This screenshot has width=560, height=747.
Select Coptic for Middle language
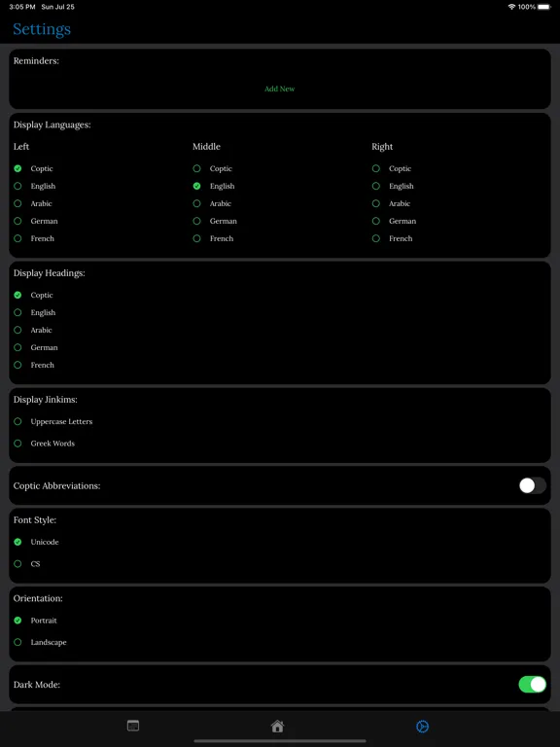pyautogui.click(x=196, y=168)
